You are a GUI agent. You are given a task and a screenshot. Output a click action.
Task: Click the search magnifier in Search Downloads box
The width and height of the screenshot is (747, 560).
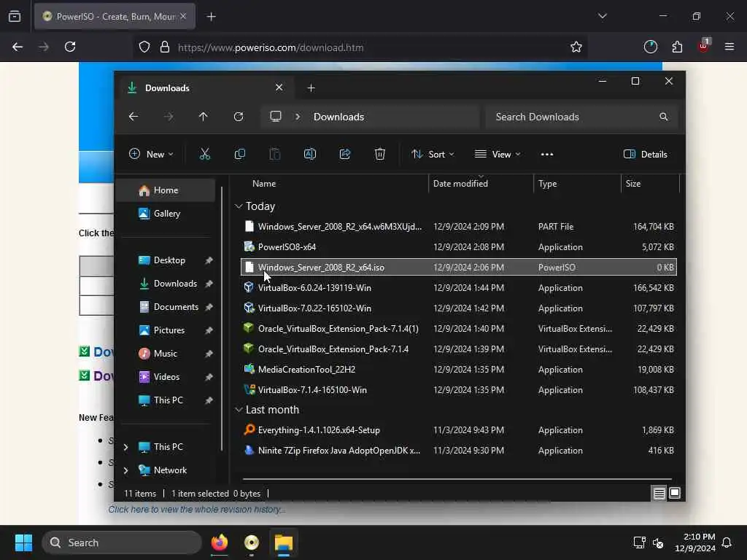tap(663, 117)
